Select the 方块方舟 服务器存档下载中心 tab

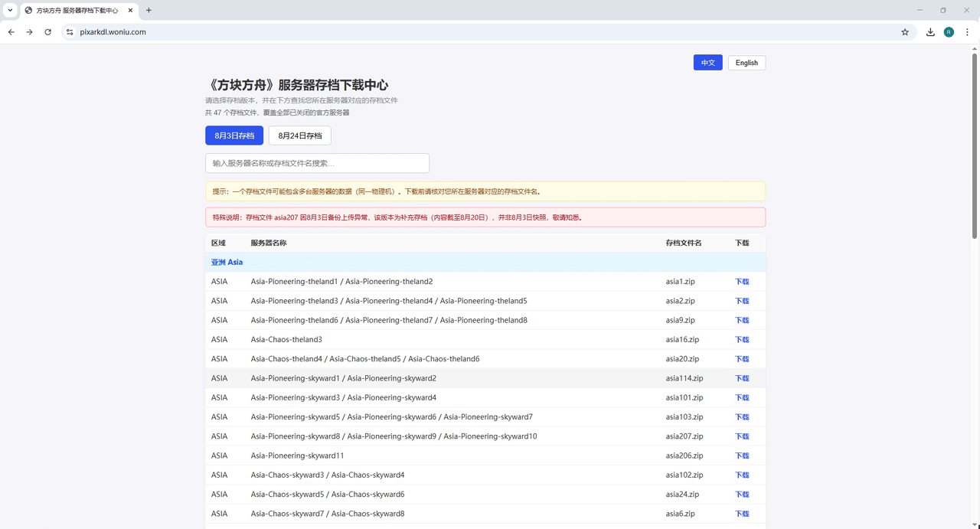click(79, 11)
